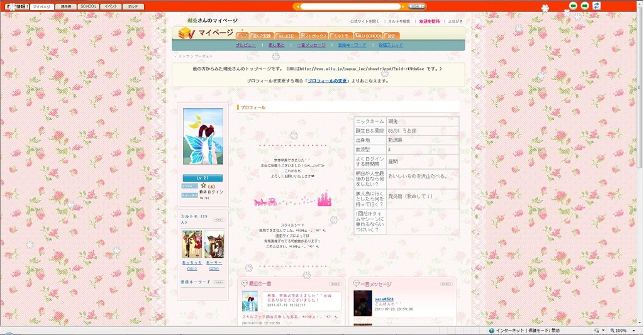Click the search field in top bar
644x335 pixels.
point(350,6)
